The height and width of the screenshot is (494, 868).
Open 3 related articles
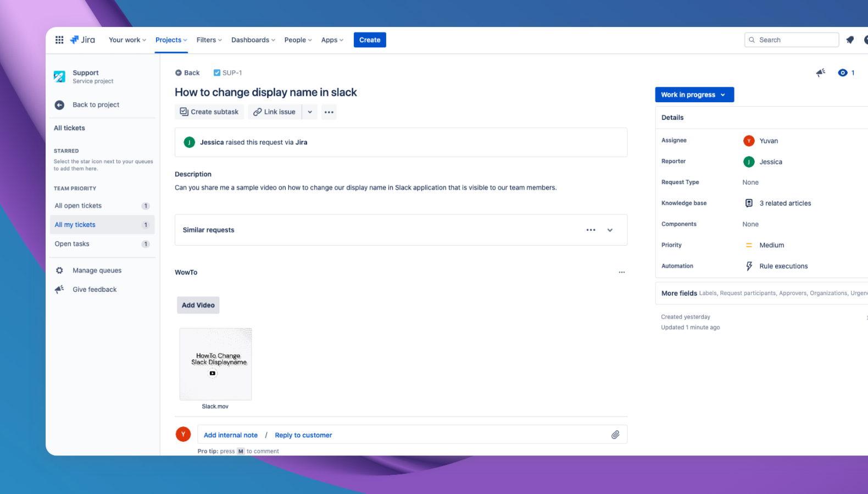(x=785, y=203)
